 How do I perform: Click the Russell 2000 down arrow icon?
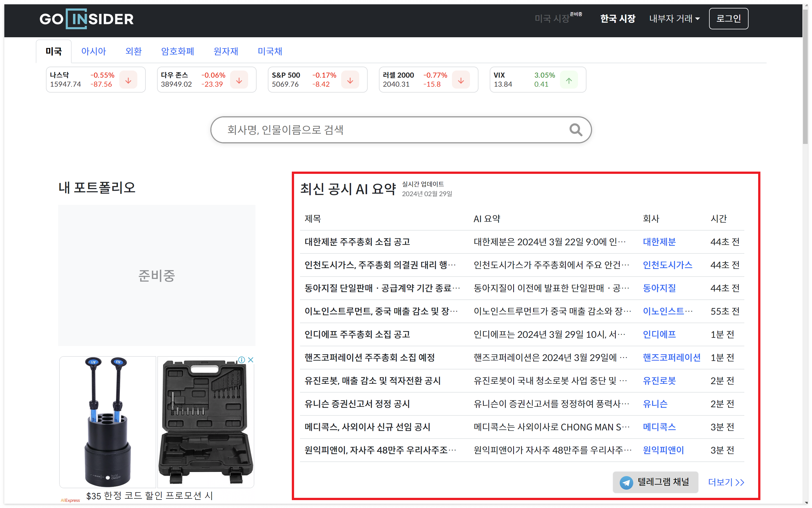461,80
